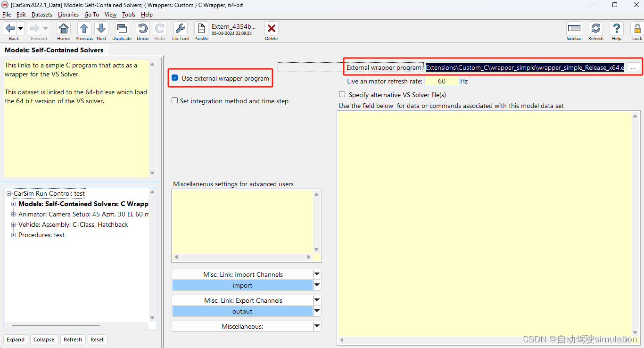
Task: Open the Go To menu
Action: [x=92, y=15]
